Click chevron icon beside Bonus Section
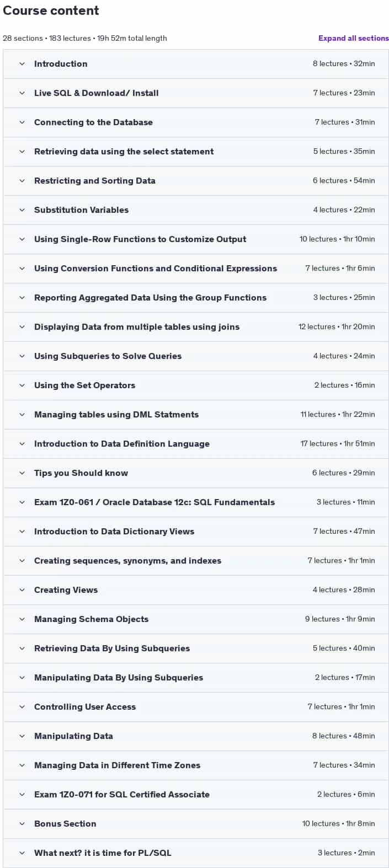The image size is (389, 868). coord(22,824)
